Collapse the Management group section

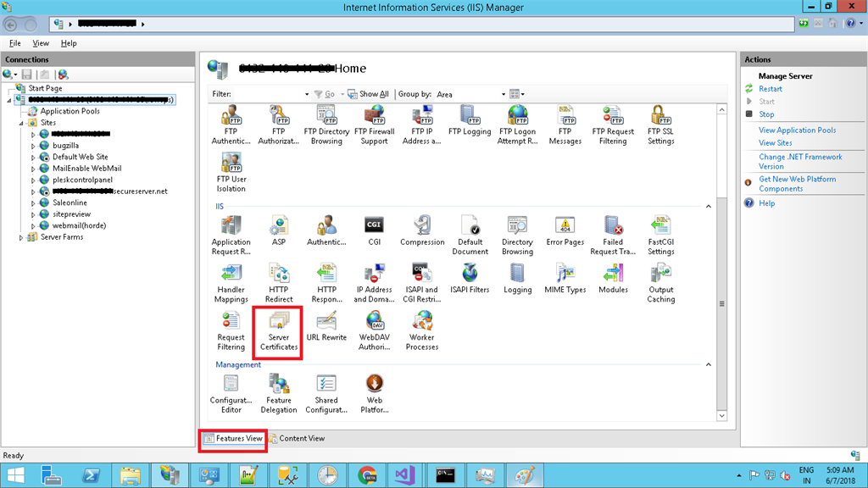709,364
